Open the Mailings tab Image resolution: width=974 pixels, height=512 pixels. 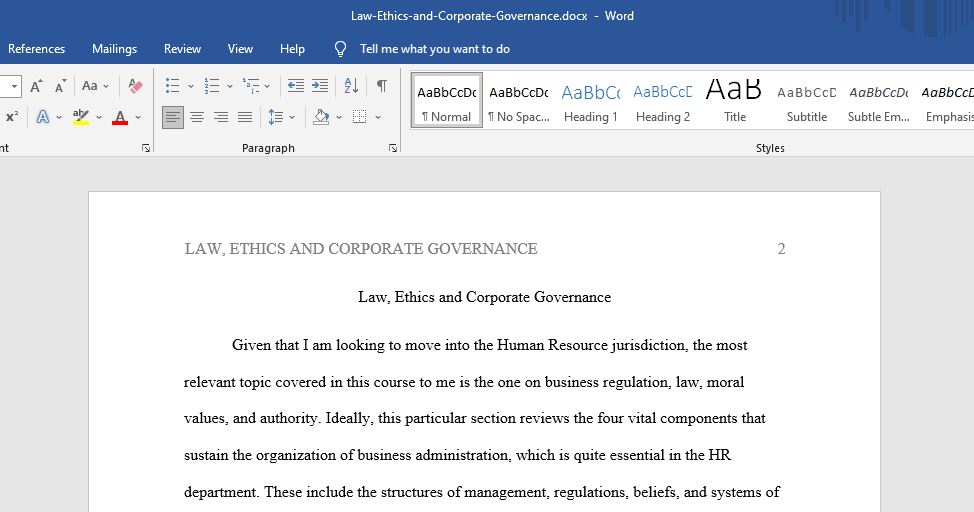pyautogui.click(x=114, y=49)
